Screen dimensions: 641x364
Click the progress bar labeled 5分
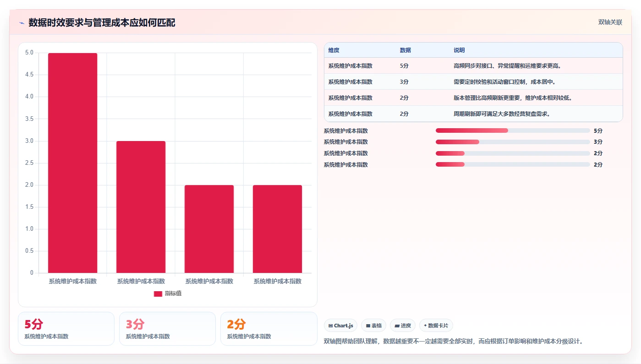pos(513,130)
